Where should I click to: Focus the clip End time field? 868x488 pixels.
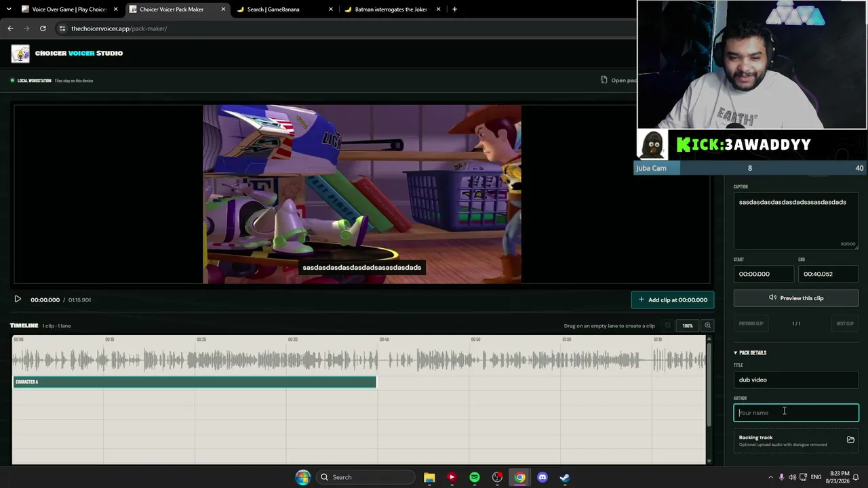click(828, 274)
